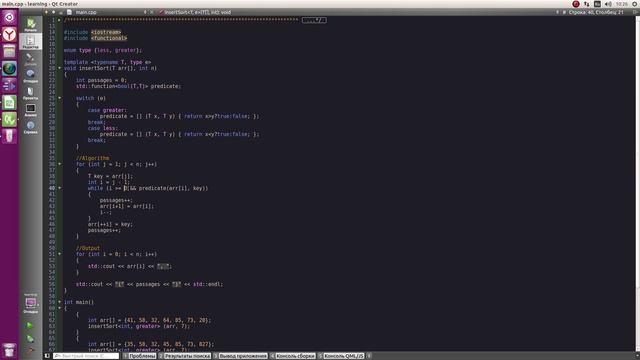Open the Projects mode icon
Image resolution: width=640 pixels, height=360 pixels.
pyautogui.click(x=31, y=93)
